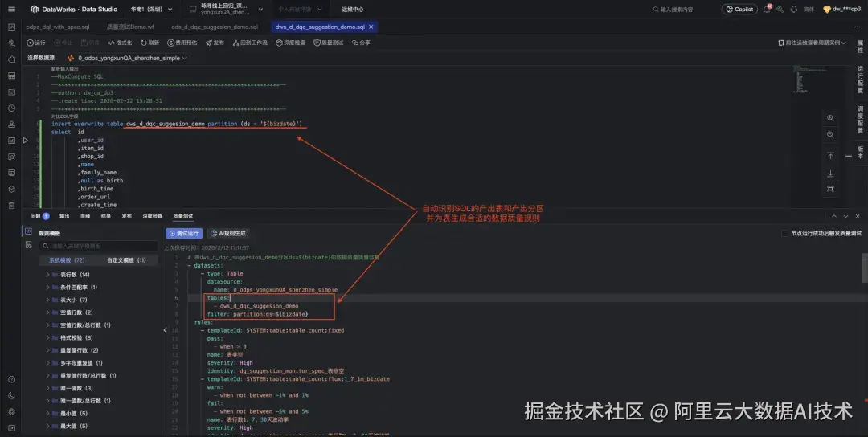The width and height of the screenshot is (868, 437).
Task: Expand the 最小值 (5) folder
Action: [47, 414]
